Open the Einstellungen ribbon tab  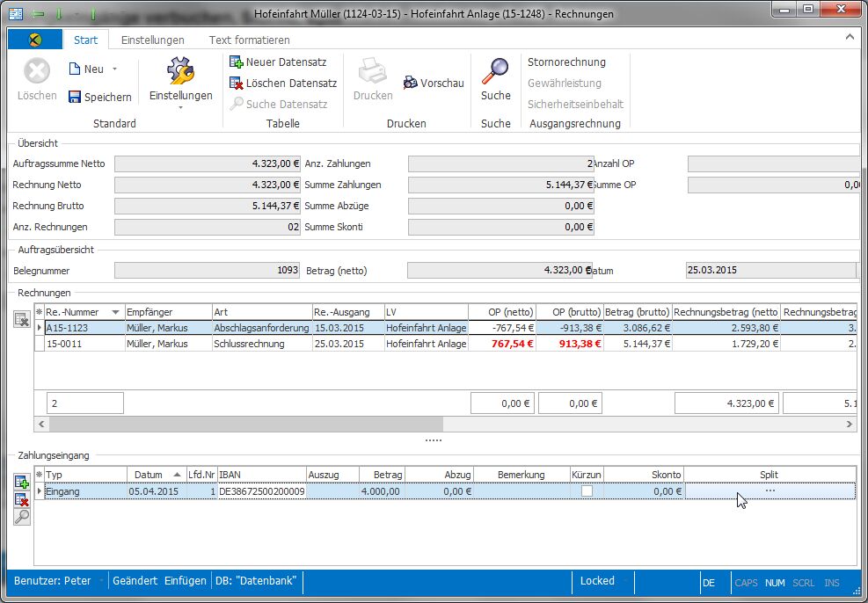(x=153, y=40)
